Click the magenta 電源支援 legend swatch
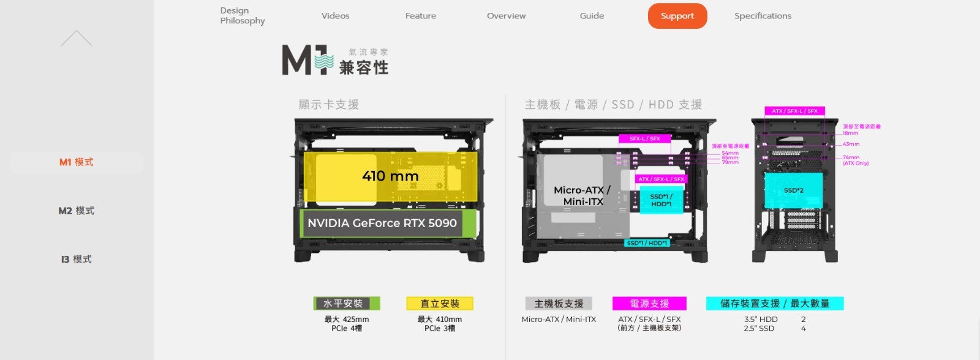Image resolution: width=980 pixels, height=360 pixels. coord(649,304)
